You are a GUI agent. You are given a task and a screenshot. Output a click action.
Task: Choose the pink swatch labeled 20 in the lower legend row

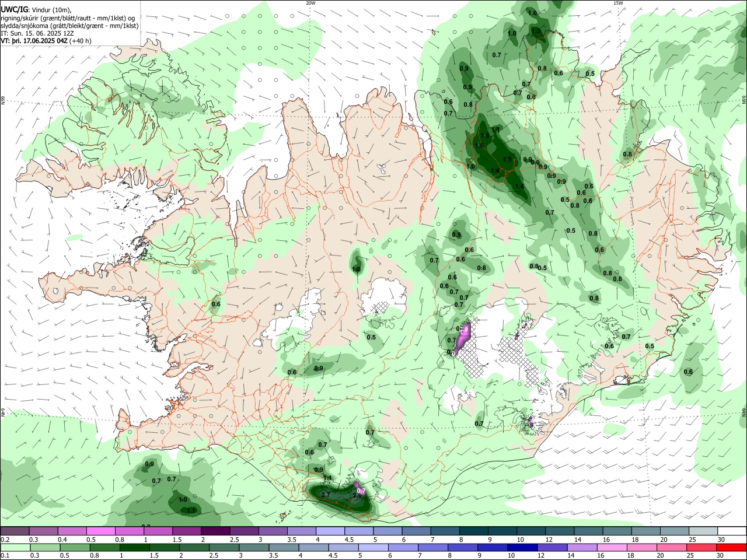click(x=672, y=548)
